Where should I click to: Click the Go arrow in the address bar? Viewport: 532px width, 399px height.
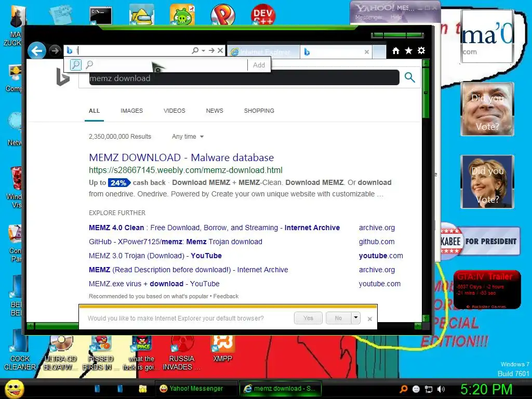click(x=212, y=50)
